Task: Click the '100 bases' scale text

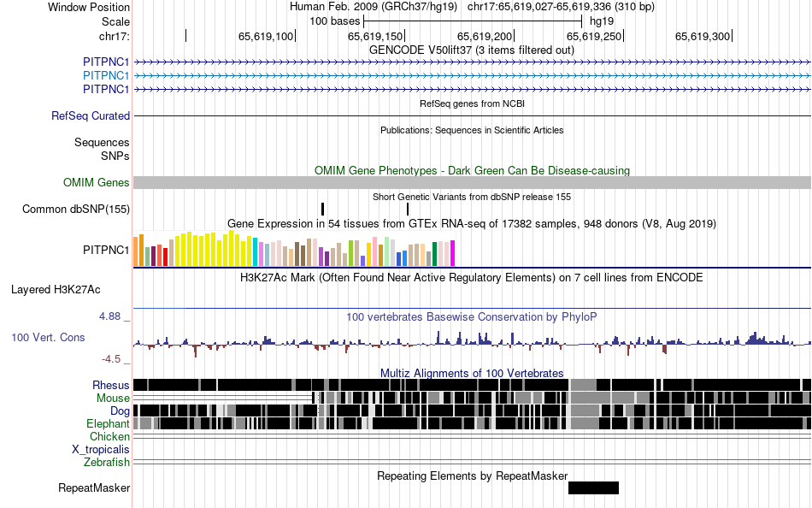Action: click(x=334, y=21)
